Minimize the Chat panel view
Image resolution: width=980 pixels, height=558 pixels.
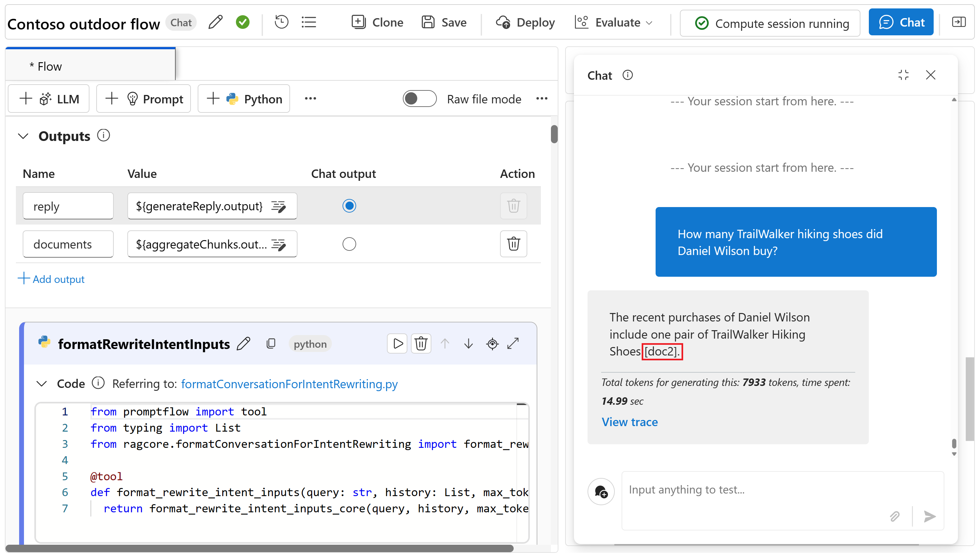click(x=903, y=75)
